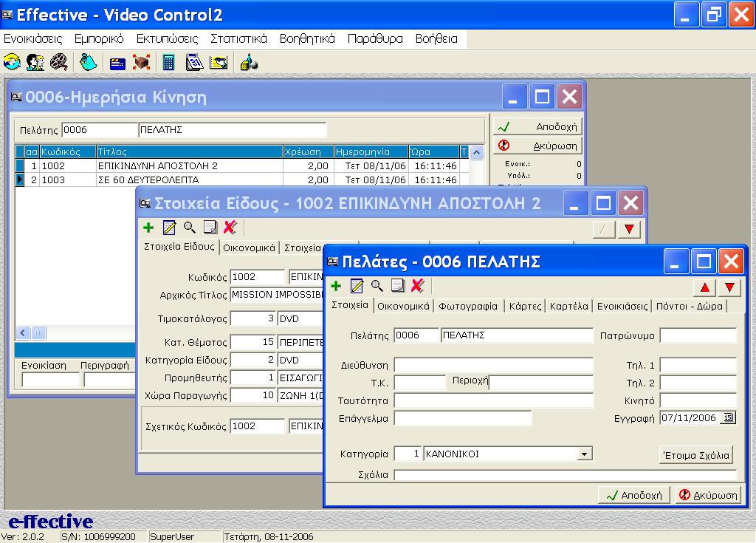This screenshot has height=543, width=756.
Task: Click the calculator icon in the toolbar
Action: click(169, 63)
